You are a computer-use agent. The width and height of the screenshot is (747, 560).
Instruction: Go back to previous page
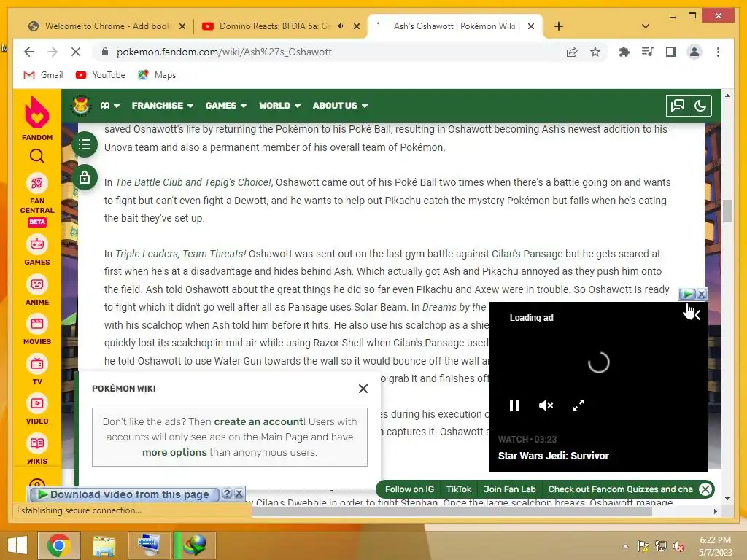(29, 52)
